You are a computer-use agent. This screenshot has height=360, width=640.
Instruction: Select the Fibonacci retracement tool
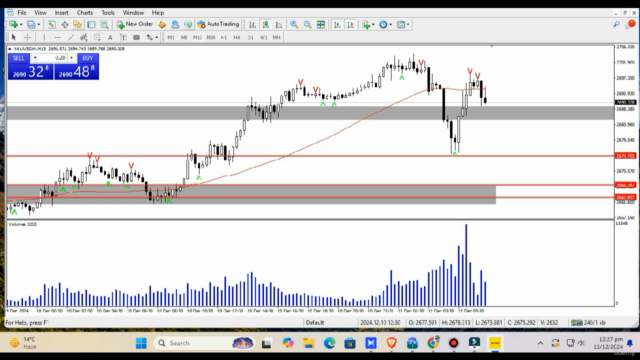pos(97,37)
